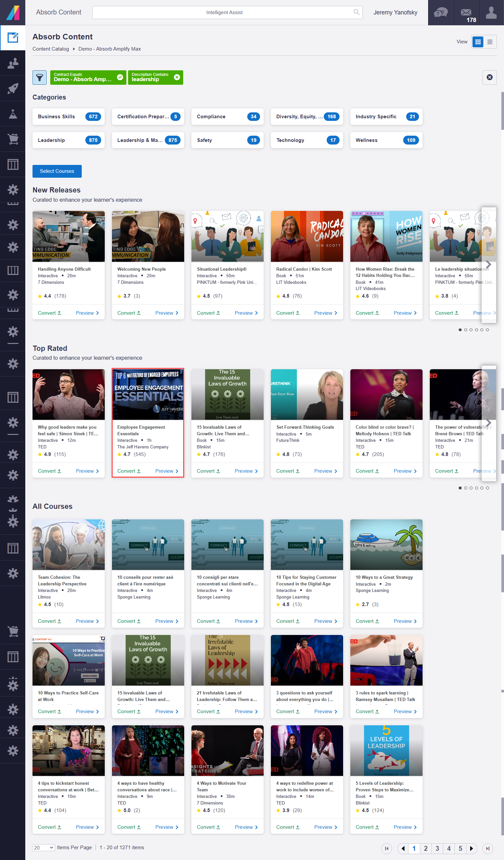The width and height of the screenshot is (504, 860).
Task: Go to previous page arrow
Action: [x=403, y=849]
